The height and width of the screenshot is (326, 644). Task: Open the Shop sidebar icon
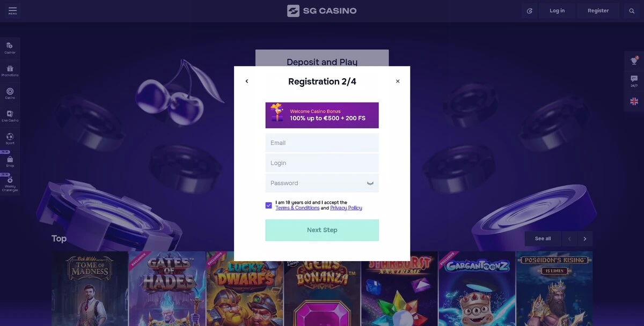click(10, 161)
